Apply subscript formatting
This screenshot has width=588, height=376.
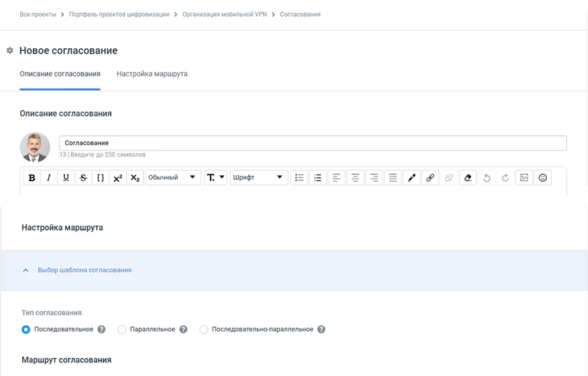click(135, 178)
